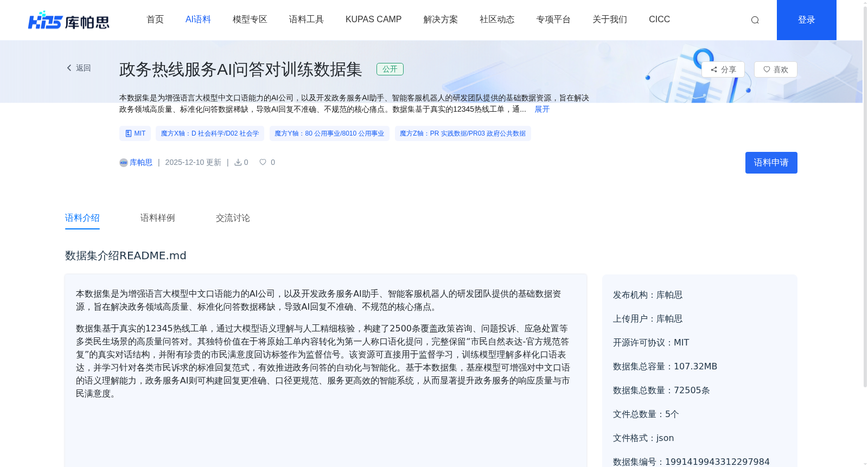This screenshot has width=868, height=467.
Task: Switch to the 语料样例 tab
Action: coord(158,218)
